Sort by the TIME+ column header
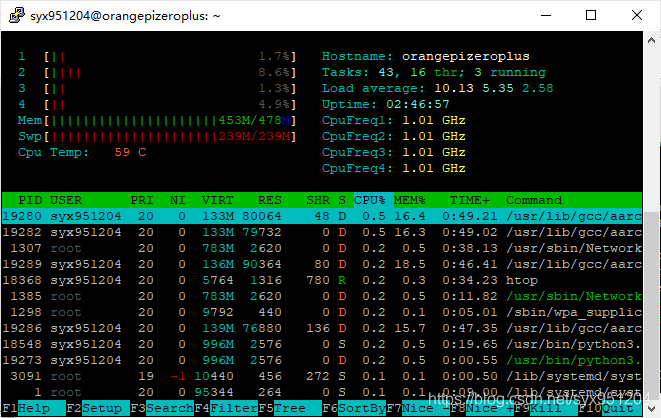Viewport: 661px width, 418px height. point(470,200)
